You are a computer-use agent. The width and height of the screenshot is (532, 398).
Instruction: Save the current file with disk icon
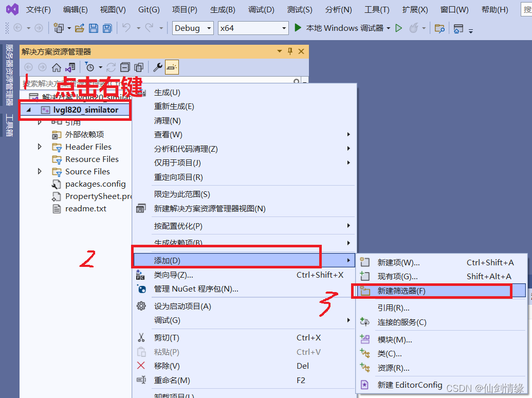tap(94, 28)
